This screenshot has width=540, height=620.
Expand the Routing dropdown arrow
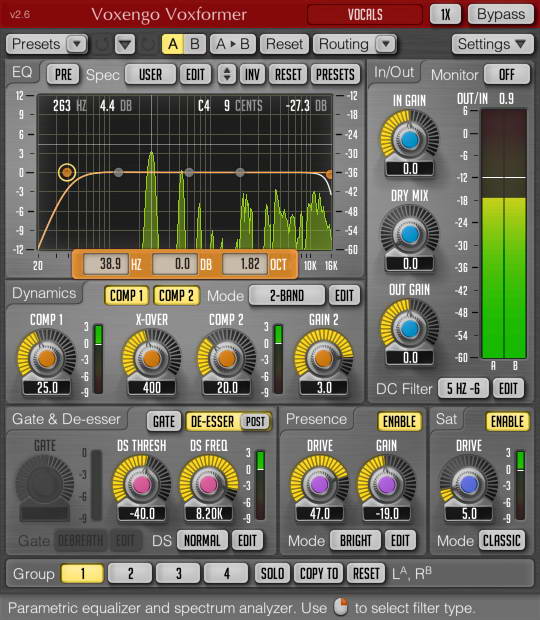click(x=385, y=44)
